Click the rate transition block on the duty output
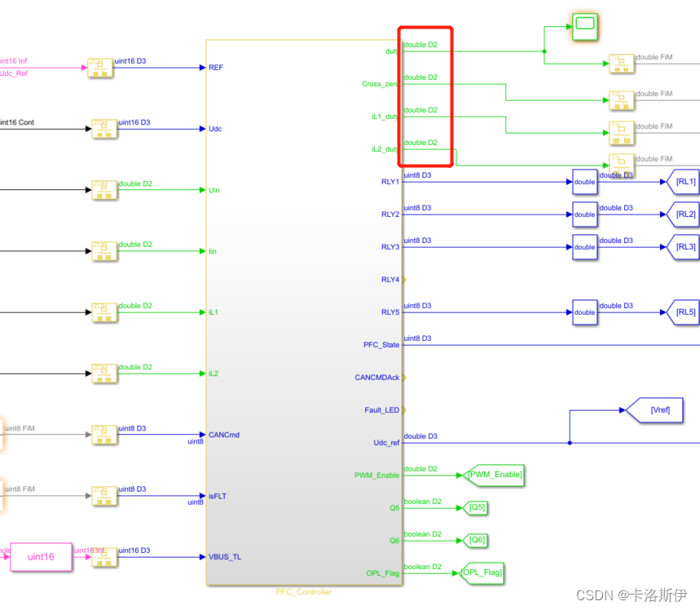 [622, 64]
